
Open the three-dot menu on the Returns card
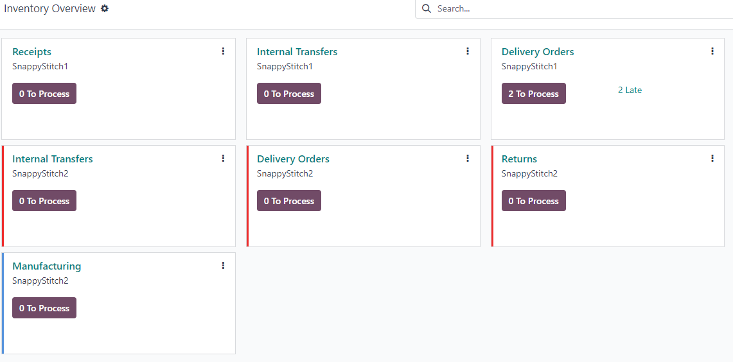pos(712,159)
